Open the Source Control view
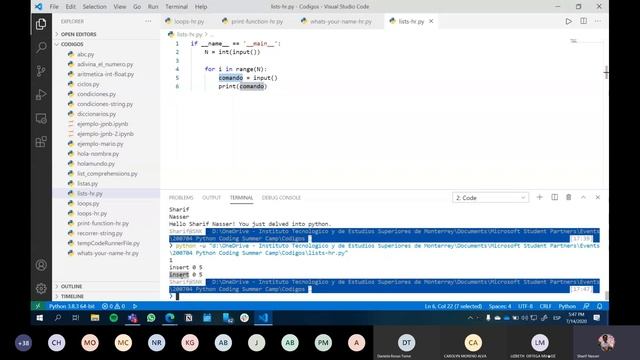The height and width of the screenshot is (360, 640). click(x=41, y=71)
